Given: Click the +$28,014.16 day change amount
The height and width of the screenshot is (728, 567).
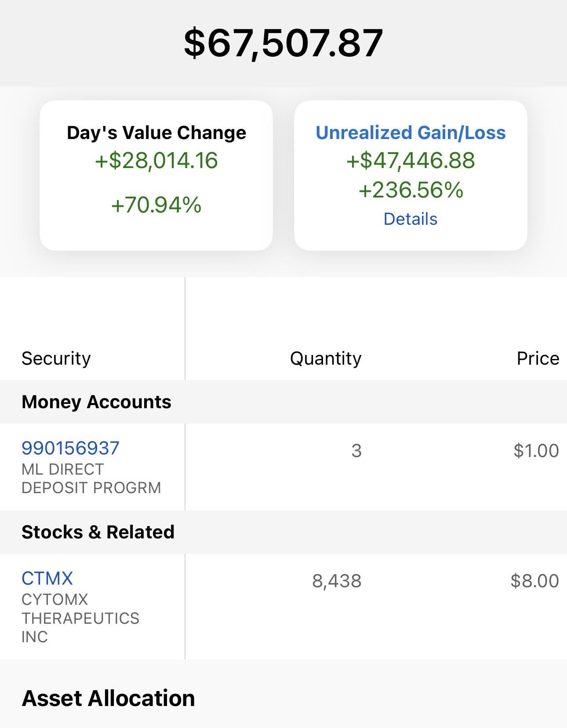Looking at the screenshot, I should tap(156, 161).
